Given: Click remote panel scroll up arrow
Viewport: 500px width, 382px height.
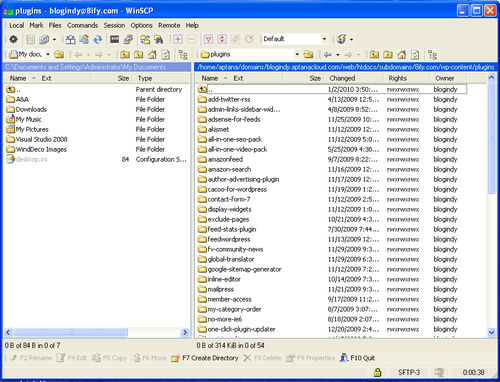Looking at the screenshot, I should [491, 78].
